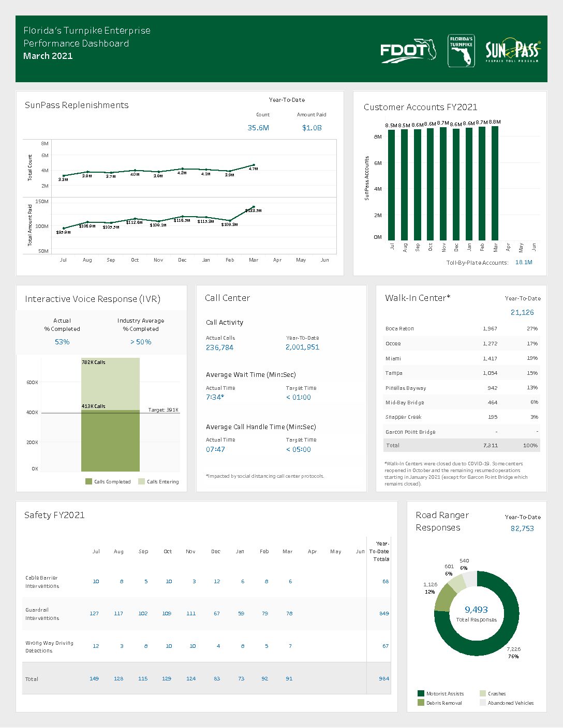Click the Guardrail year-to-date total 849
This screenshot has width=563, height=728.
pyautogui.click(x=384, y=613)
